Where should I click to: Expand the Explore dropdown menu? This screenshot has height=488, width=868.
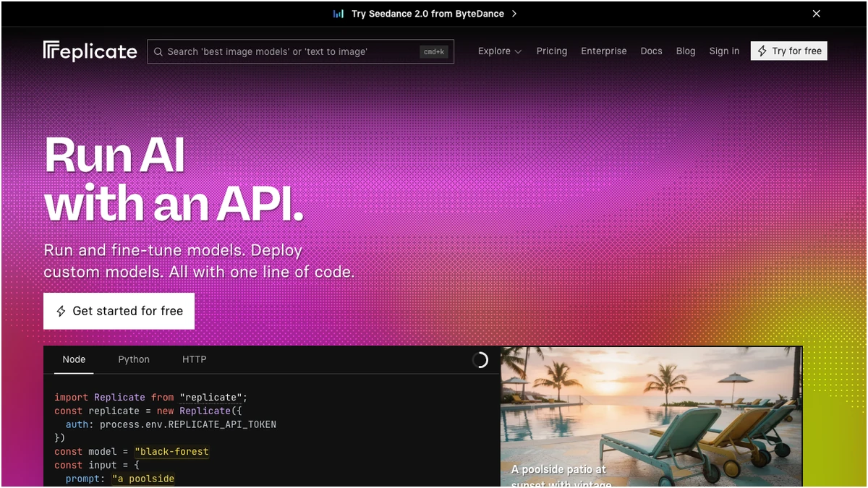[x=499, y=51]
